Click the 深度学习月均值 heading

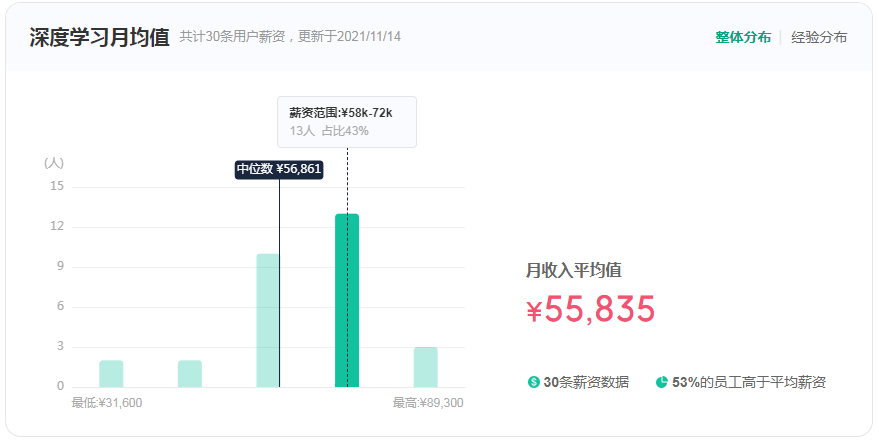click(x=99, y=38)
